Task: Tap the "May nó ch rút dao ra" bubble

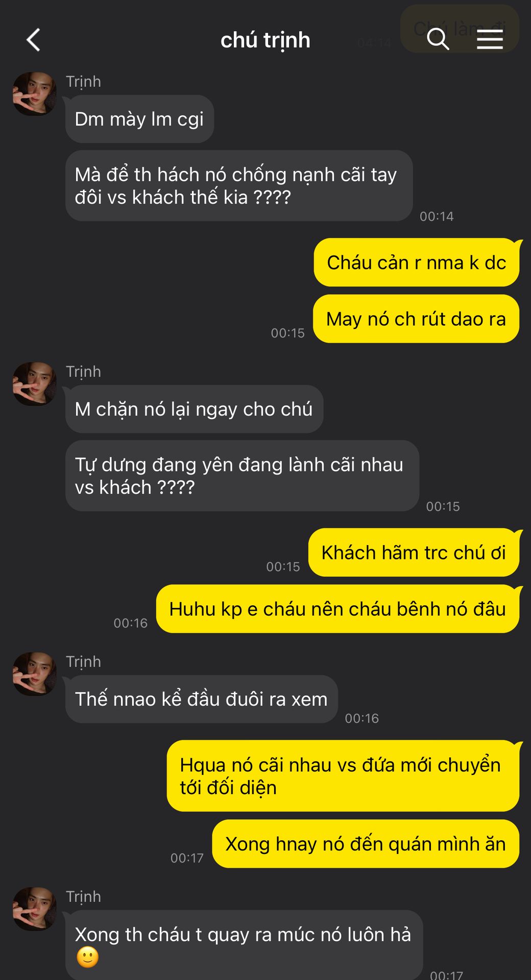Action: tap(416, 318)
